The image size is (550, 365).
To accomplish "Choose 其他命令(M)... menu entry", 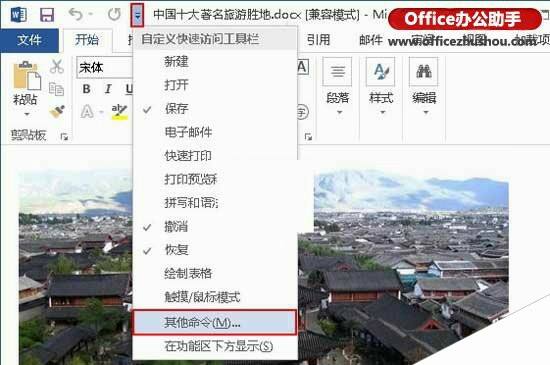I will point(215,323).
